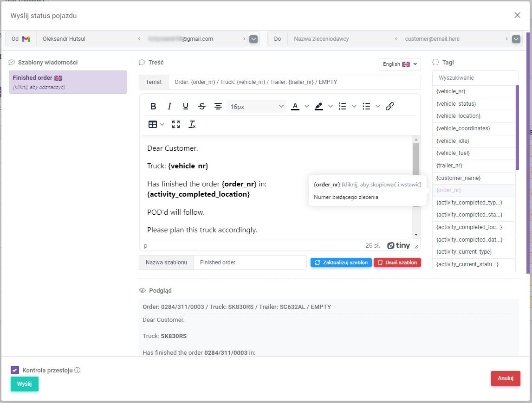
Task: Insert the {trailer_nr} tag
Action: 474,166
